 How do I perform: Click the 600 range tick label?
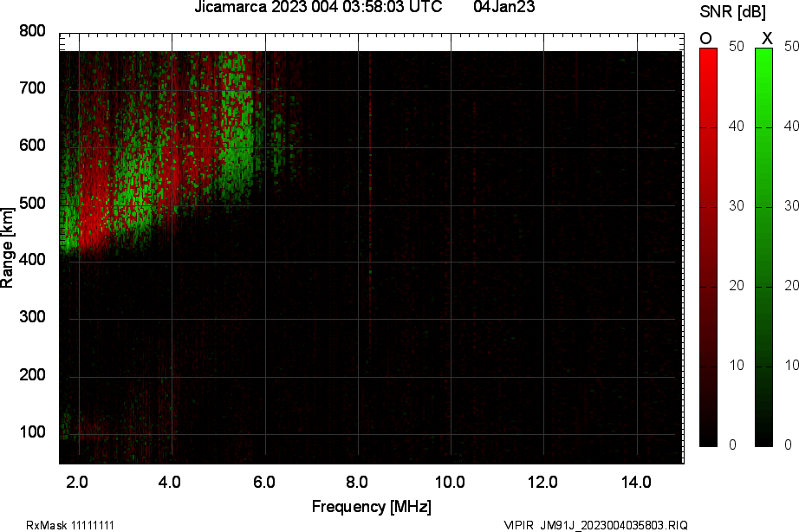point(32,146)
